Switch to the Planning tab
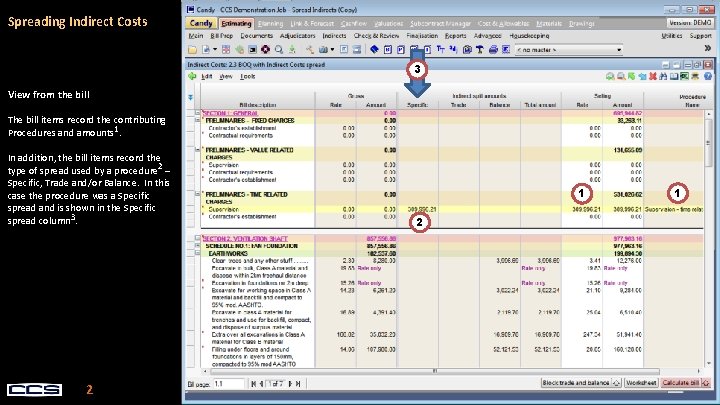The height and width of the screenshot is (405, 720). pos(270,23)
